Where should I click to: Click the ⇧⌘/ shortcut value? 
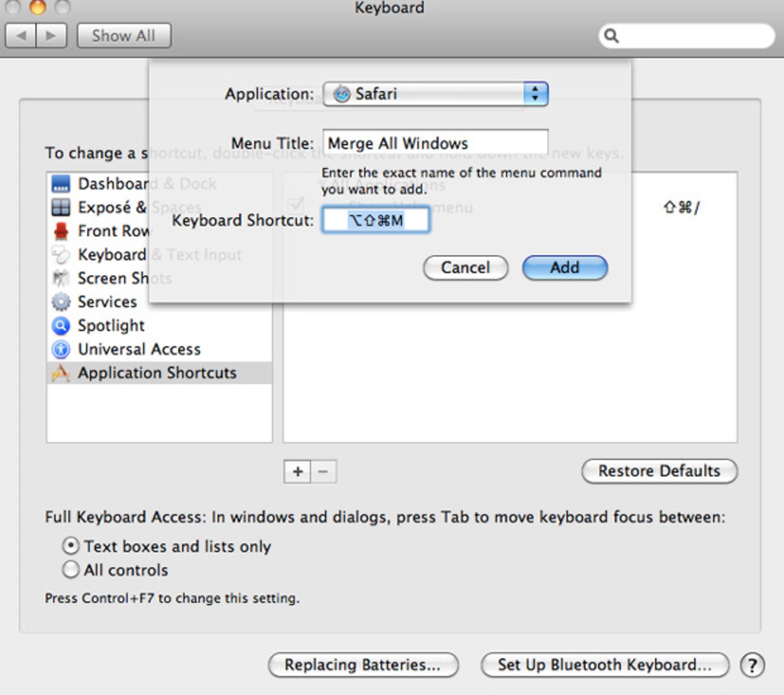click(x=681, y=208)
